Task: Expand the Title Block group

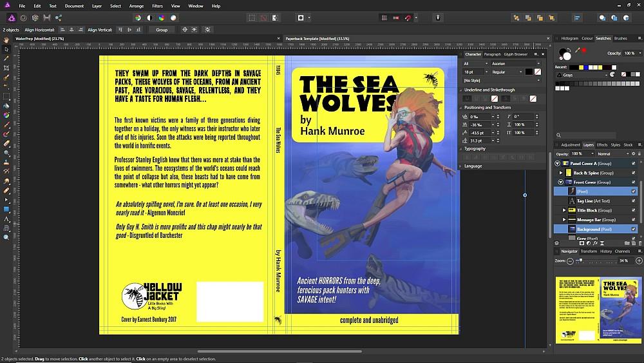Action: [564, 210]
